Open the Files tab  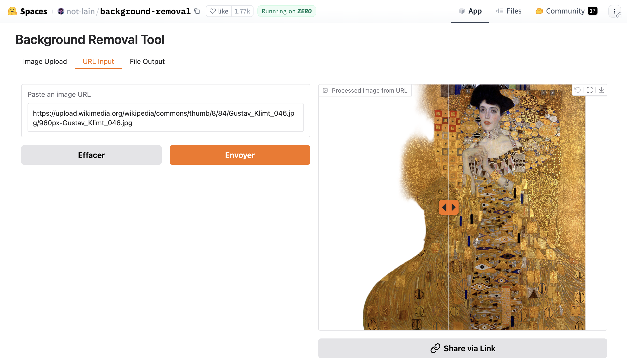coord(508,11)
